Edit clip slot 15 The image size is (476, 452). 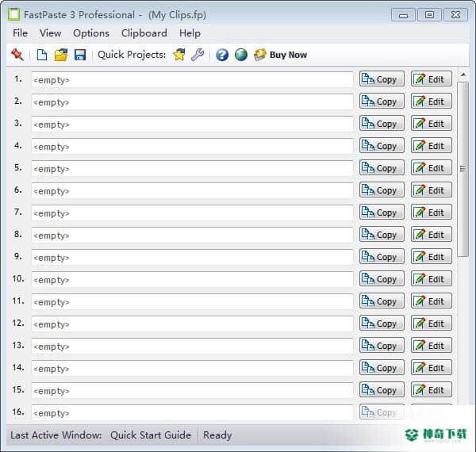[432, 389]
